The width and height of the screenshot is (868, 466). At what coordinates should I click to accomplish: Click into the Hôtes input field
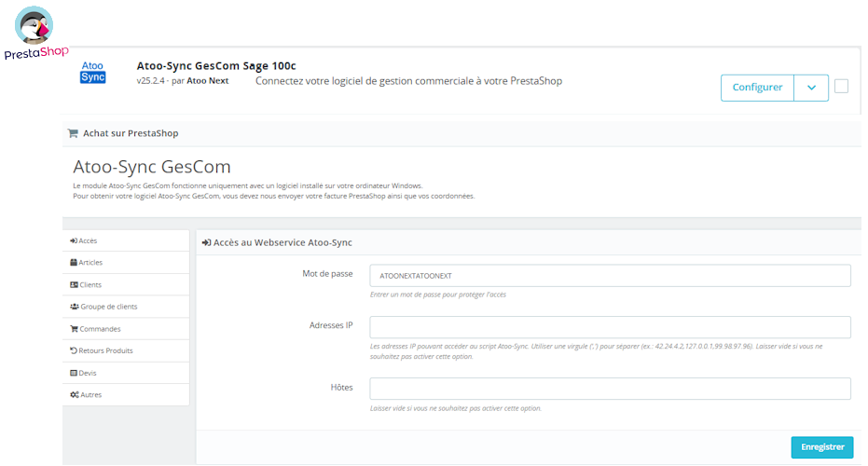[610, 389]
